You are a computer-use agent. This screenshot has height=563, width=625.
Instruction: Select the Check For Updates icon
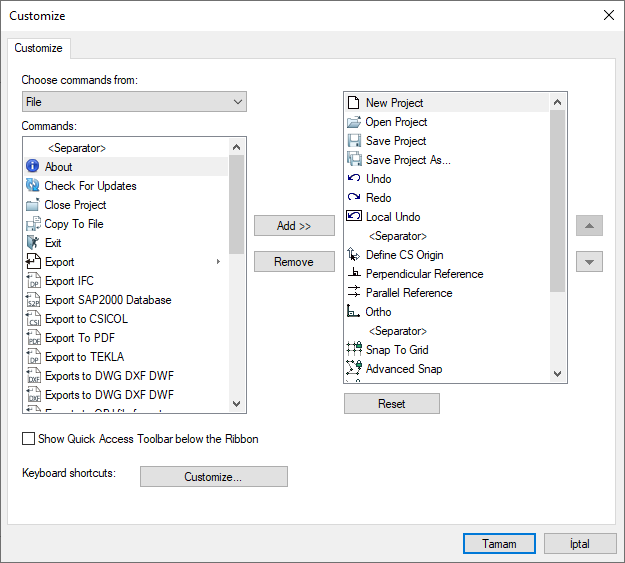click(x=32, y=186)
